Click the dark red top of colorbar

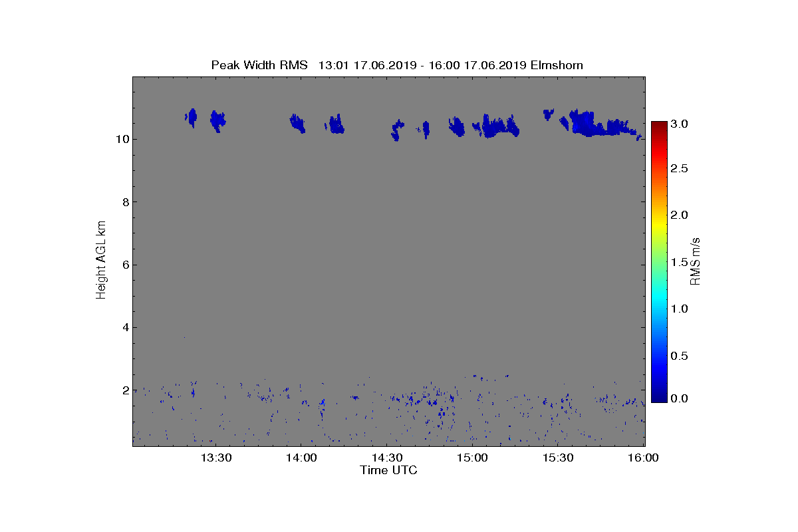point(659,125)
